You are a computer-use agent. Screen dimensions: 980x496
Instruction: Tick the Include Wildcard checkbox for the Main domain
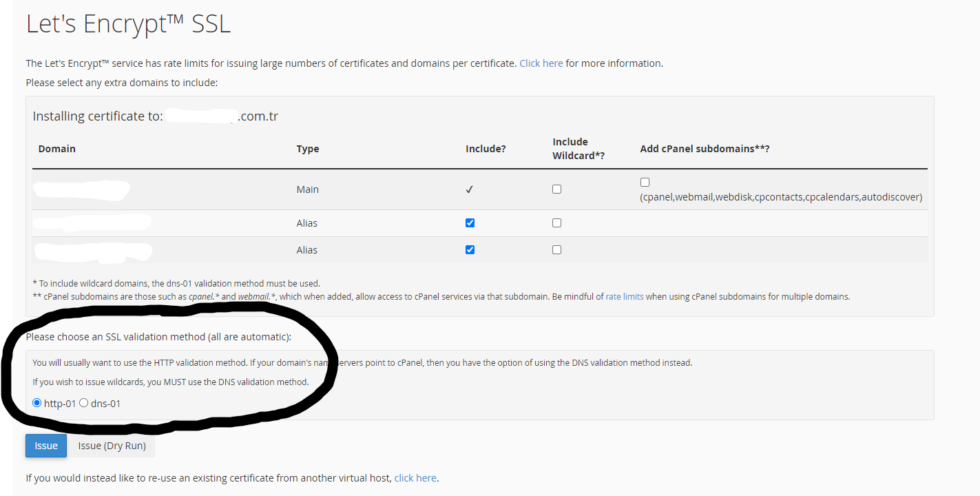click(x=556, y=189)
